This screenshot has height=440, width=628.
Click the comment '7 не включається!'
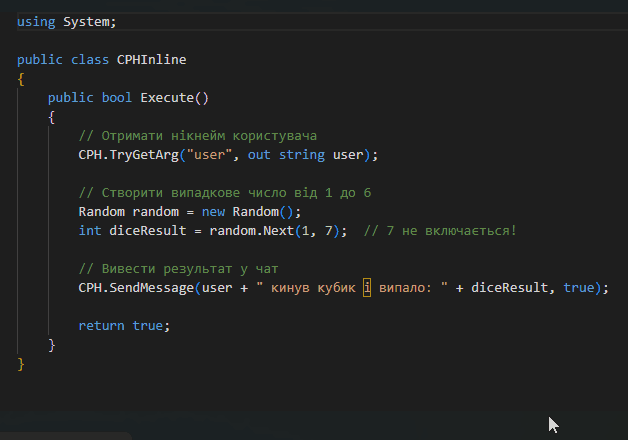[440, 231]
